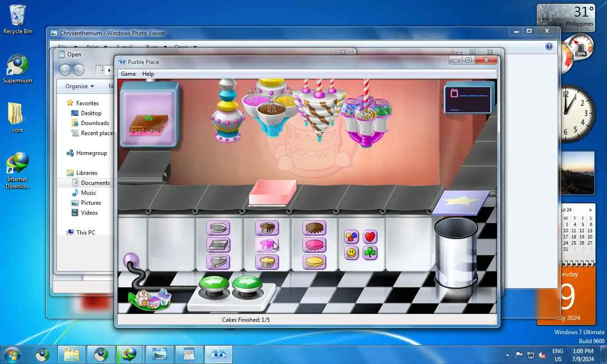Image resolution: width=607 pixels, height=364 pixels.
Task: Choose the yellow vanilla batter flavor
Action: pos(267,262)
